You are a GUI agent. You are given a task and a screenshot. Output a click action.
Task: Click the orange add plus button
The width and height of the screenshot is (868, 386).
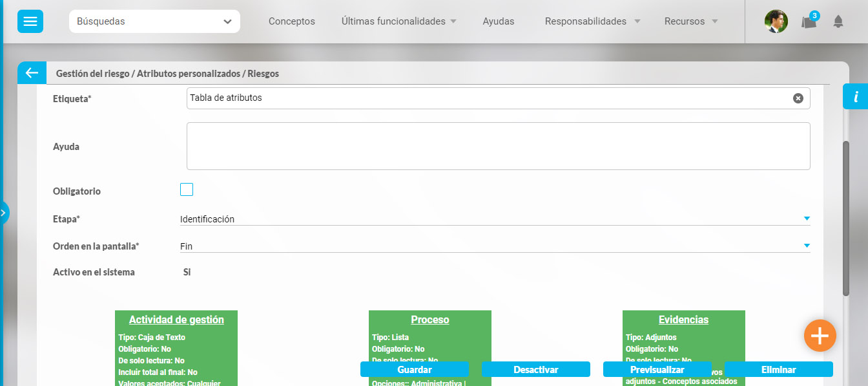click(820, 336)
